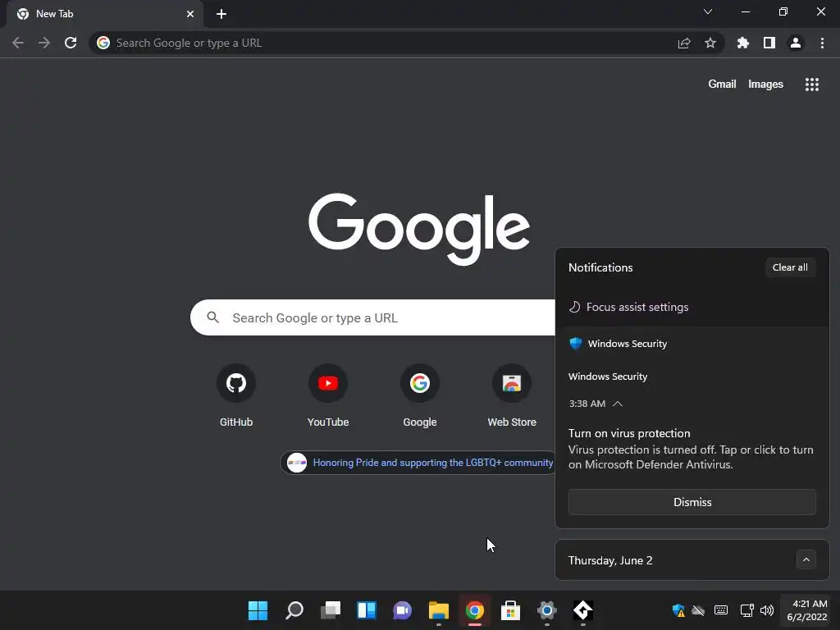Screen dimensions: 840x630
Task: Open the Web Store shortcut
Action: click(x=512, y=396)
